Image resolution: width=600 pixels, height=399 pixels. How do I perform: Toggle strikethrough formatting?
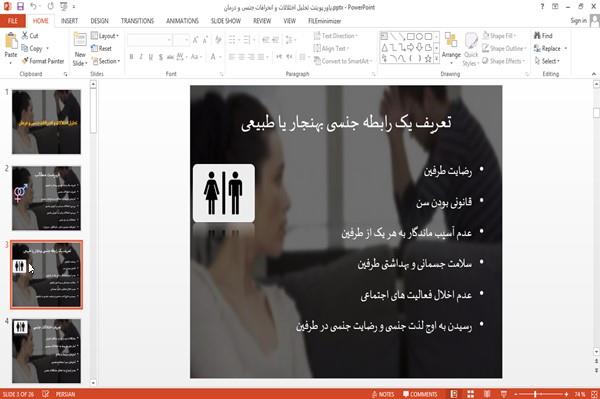[170, 57]
